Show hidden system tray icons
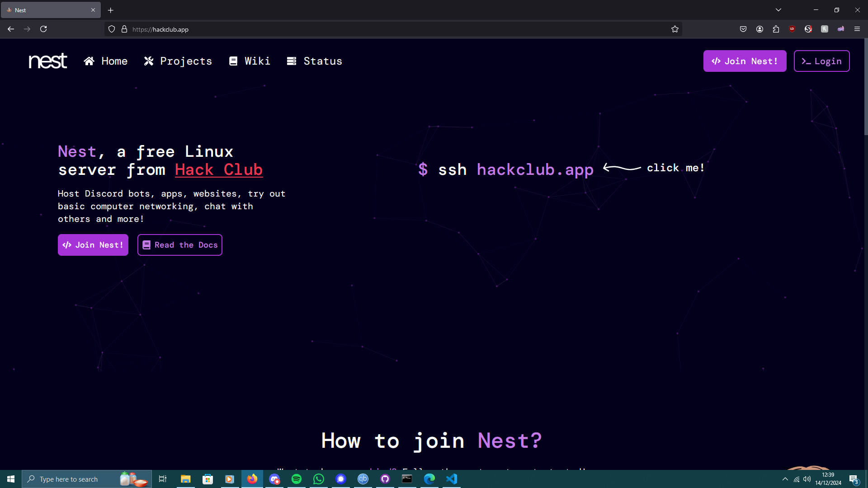The image size is (868, 488). tap(785, 479)
